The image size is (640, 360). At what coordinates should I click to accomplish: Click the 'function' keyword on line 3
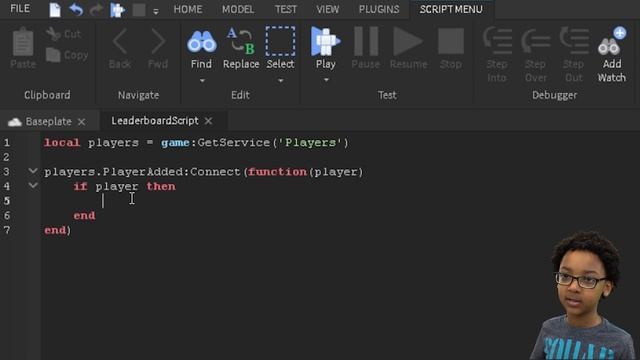click(277, 172)
